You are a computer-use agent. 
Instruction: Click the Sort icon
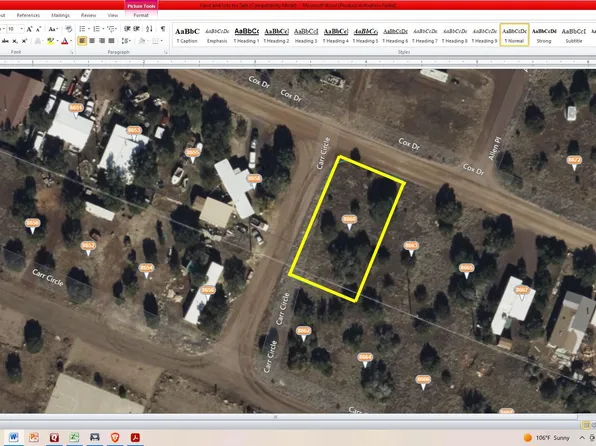coord(149,29)
